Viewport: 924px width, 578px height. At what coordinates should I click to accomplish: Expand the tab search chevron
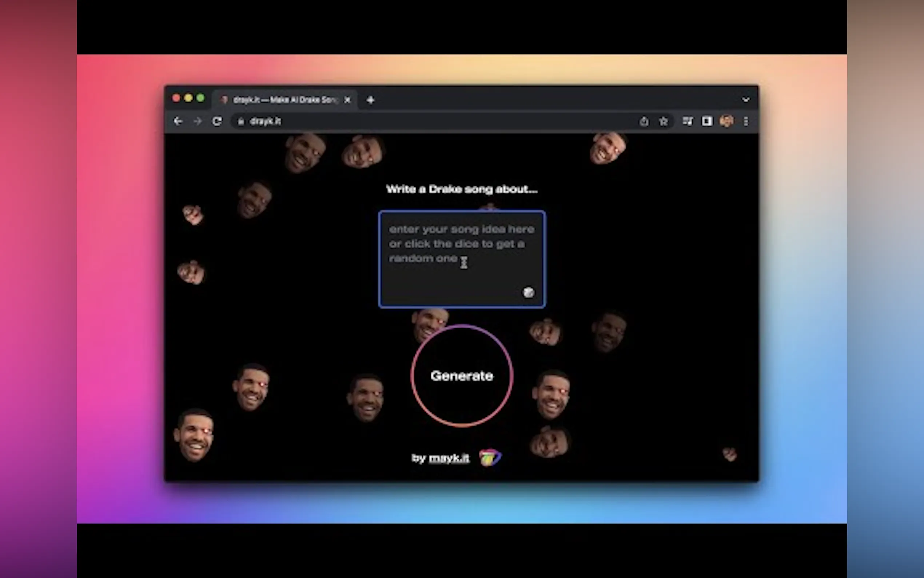tap(746, 100)
